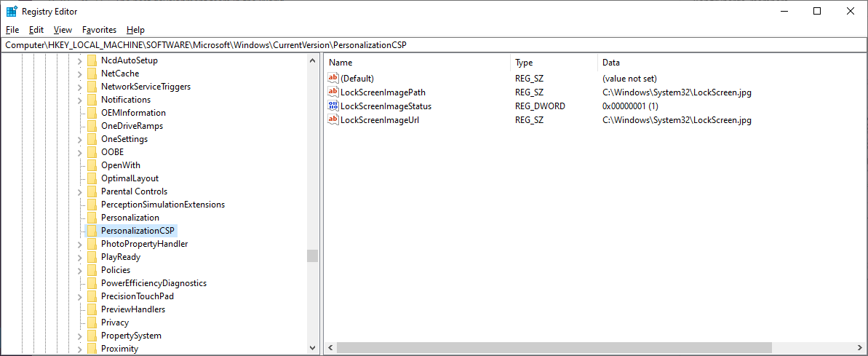Click the PhotoPropertyHandler folder icon
The width and height of the screenshot is (868, 356).
pos(92,244)
